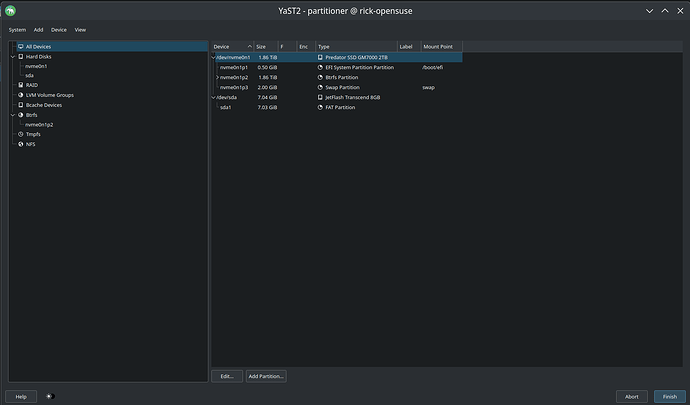Click the LVM Volume Groups icon
This screenshot has height=405, width=690.
click(x=21, y=95)
